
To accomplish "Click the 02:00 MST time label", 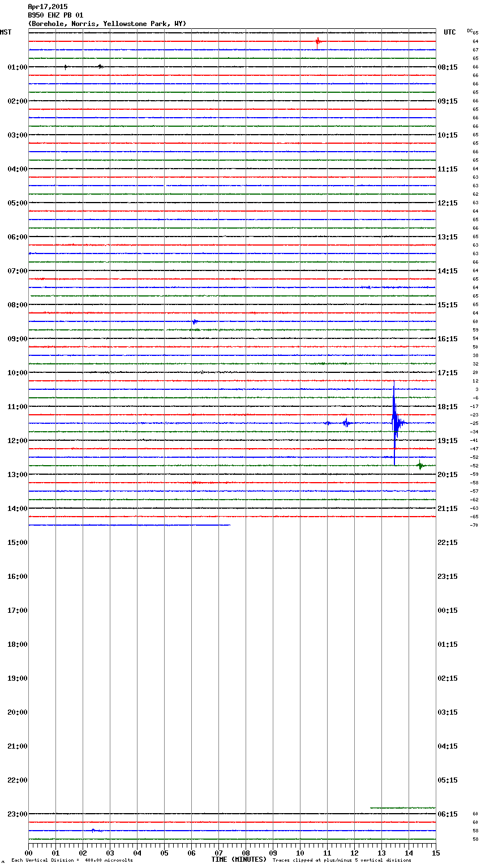I will (18, 101).
